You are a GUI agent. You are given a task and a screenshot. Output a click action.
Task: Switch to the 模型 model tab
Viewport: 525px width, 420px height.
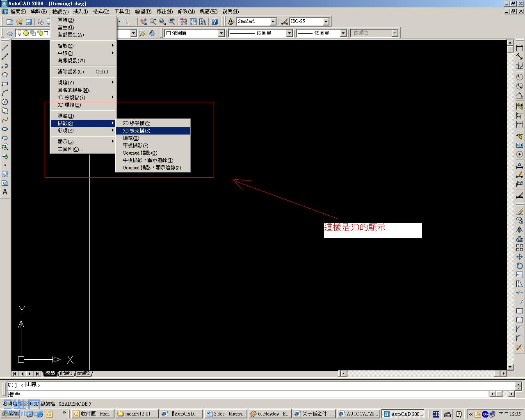click(50, 373)
